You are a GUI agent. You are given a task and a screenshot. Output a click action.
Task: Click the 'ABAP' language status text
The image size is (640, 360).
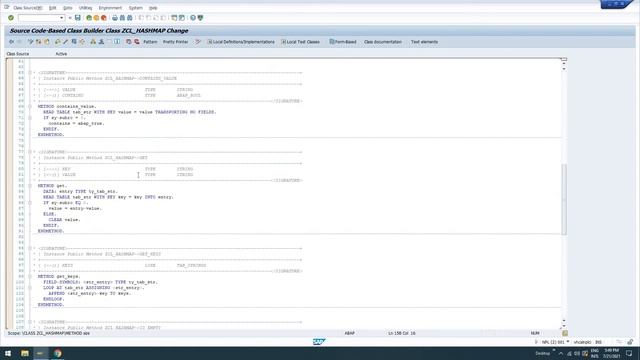point(349,333)
